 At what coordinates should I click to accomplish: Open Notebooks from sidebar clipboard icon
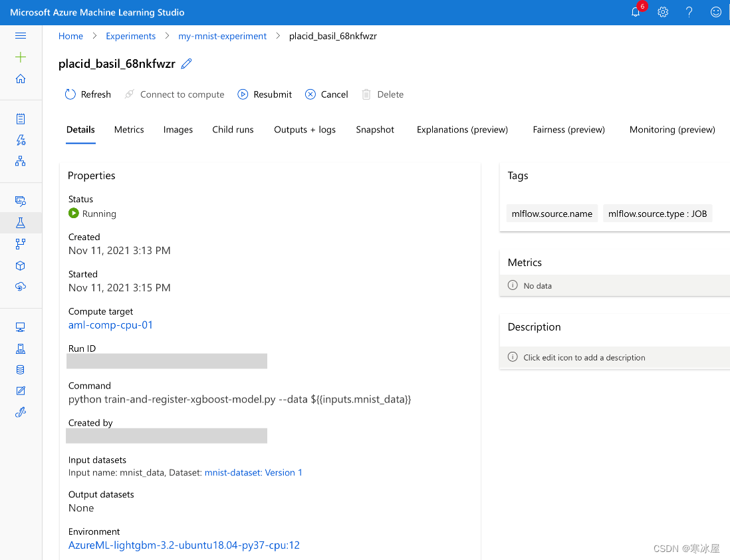tap(21, 119)
